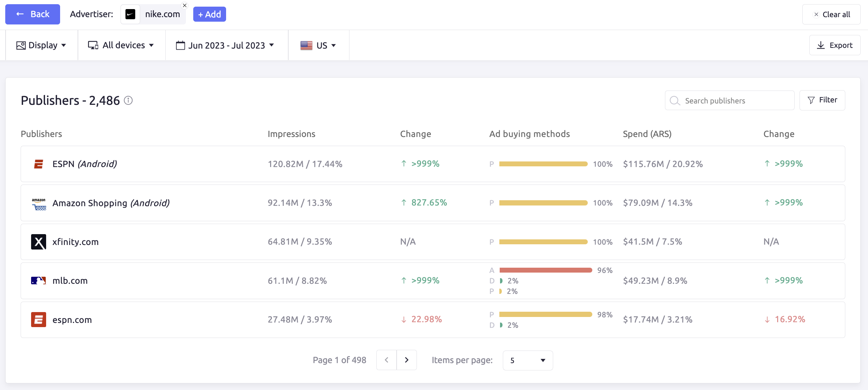Click the Spend (ARS) column header

pos(647,134)
